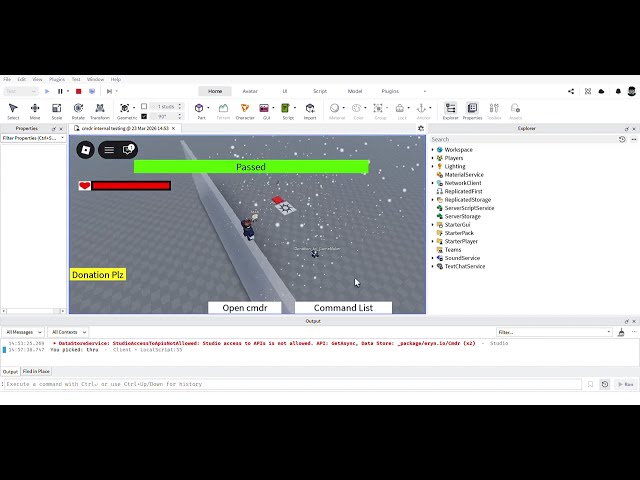Toggle the Properties panel button in ribbon
Screen dimensions: 640x480
pos(472,111)
